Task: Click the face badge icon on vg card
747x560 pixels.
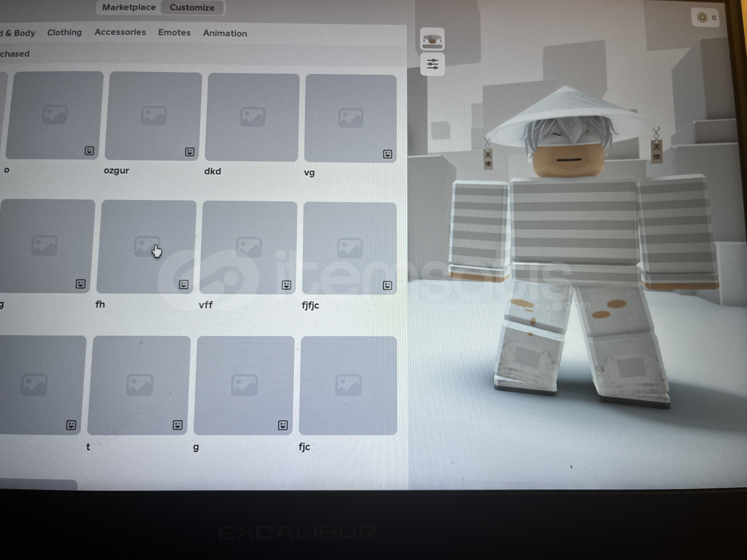Action: click(388, 154)
